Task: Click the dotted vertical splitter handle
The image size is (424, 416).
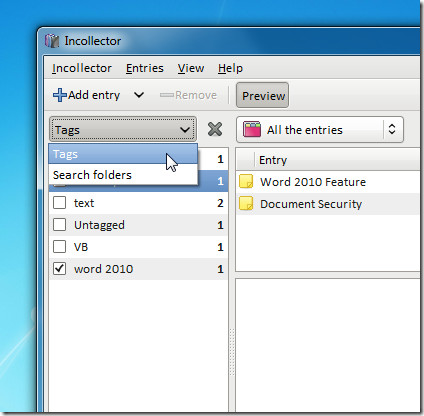Action: point(232,352)
